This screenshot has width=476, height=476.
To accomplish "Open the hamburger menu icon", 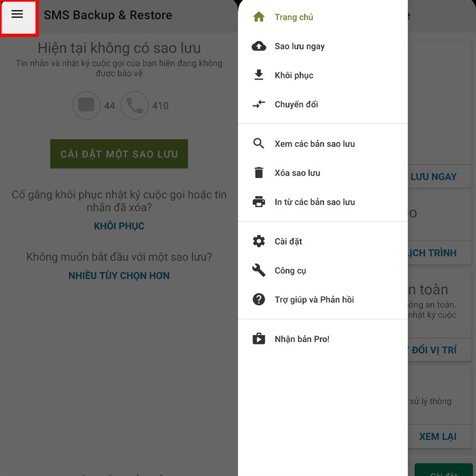I will coord(17,14).
